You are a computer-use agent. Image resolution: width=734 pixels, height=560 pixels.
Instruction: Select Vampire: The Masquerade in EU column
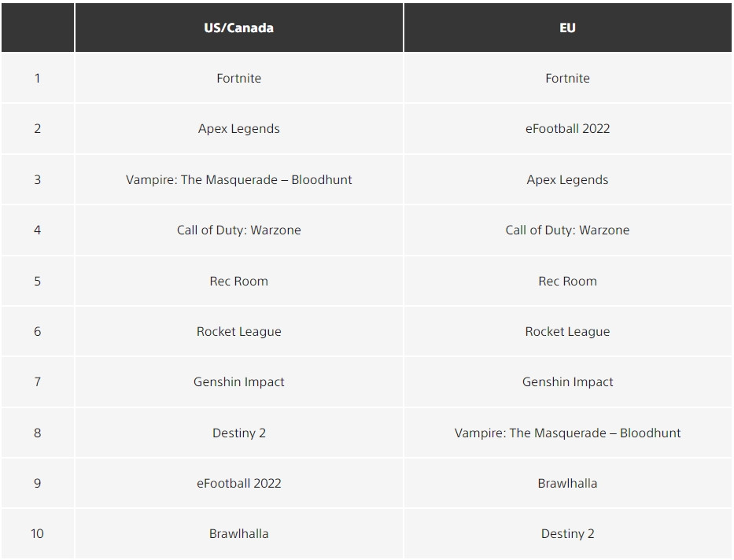click(567, 433)
